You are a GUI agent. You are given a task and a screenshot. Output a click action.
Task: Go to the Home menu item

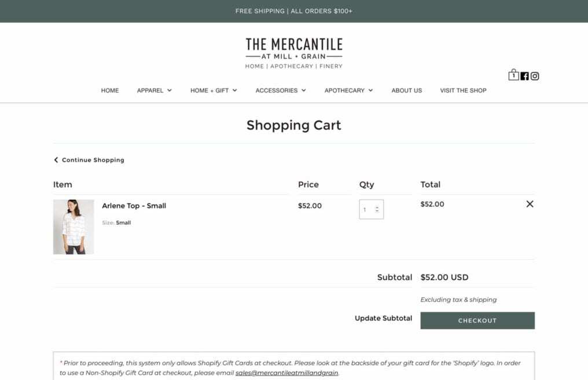tap(110, 90)
